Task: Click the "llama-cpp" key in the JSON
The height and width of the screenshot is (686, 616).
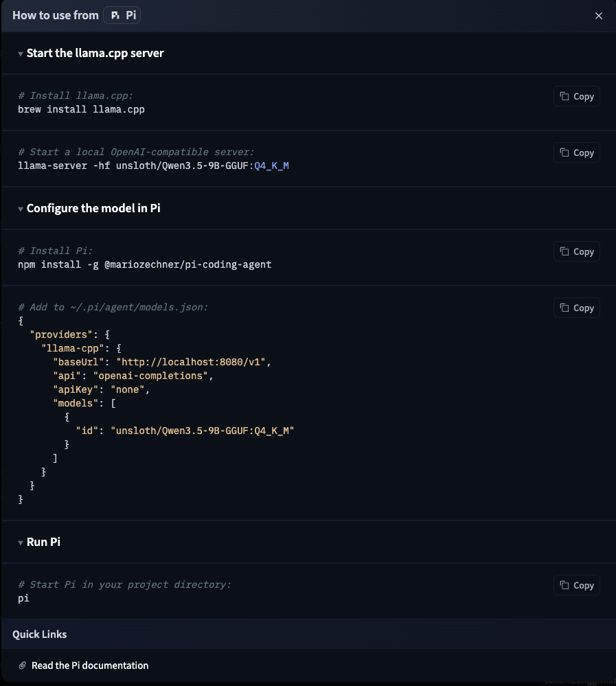Action: pos(73,349)
